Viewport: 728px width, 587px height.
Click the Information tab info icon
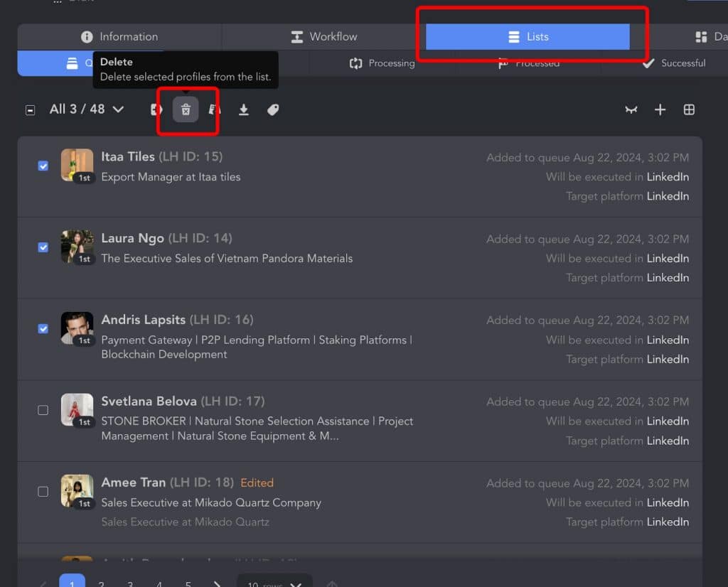tap(87, 37)
